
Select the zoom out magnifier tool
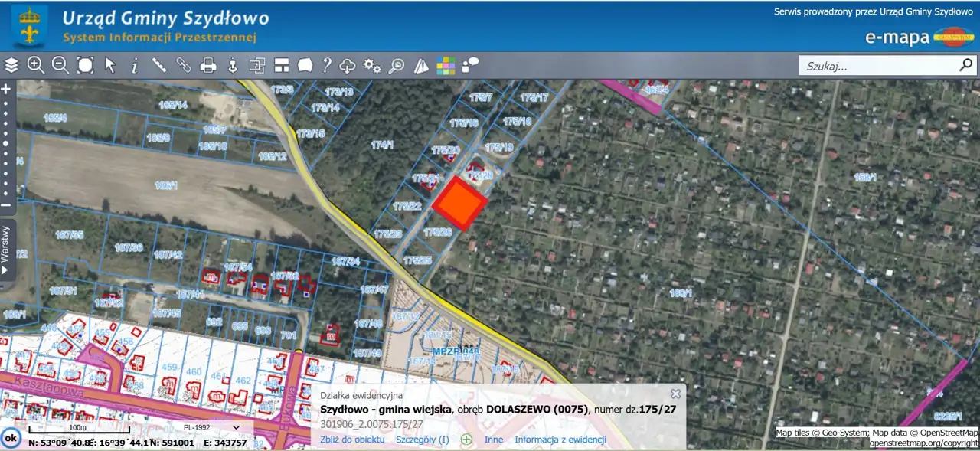[60, 65]
